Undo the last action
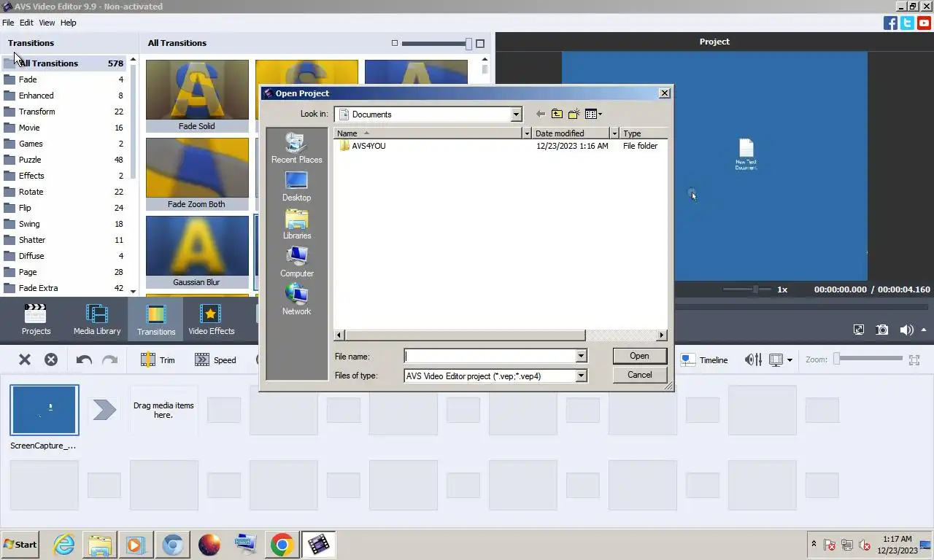The image size is (934, 560). [84, 359]
